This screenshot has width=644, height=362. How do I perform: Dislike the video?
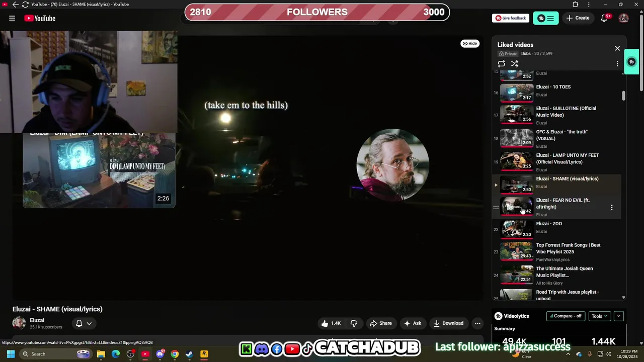pyautogui.click(x=354, y=323)
